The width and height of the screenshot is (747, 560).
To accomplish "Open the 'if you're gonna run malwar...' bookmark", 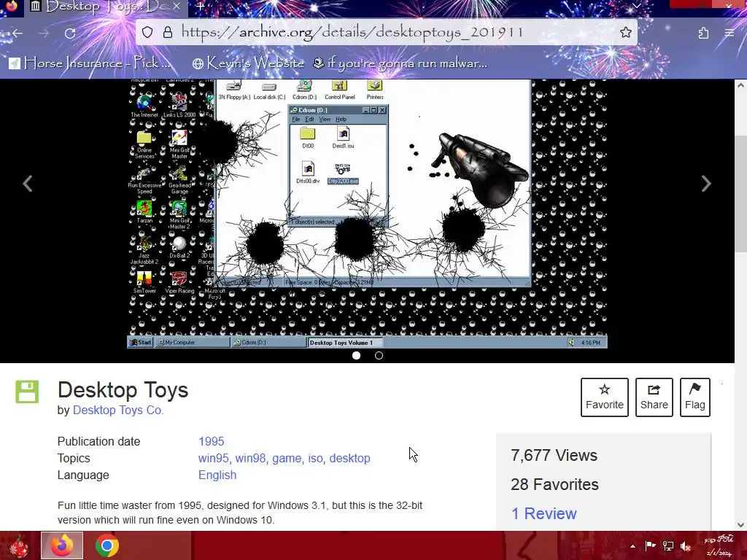I will 400,63.
